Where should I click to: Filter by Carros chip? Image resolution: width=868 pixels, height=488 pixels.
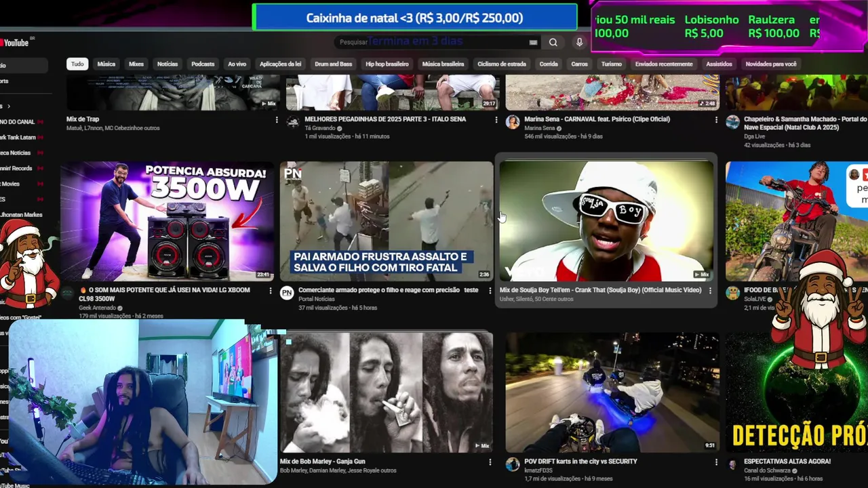(x=579, y=64)
